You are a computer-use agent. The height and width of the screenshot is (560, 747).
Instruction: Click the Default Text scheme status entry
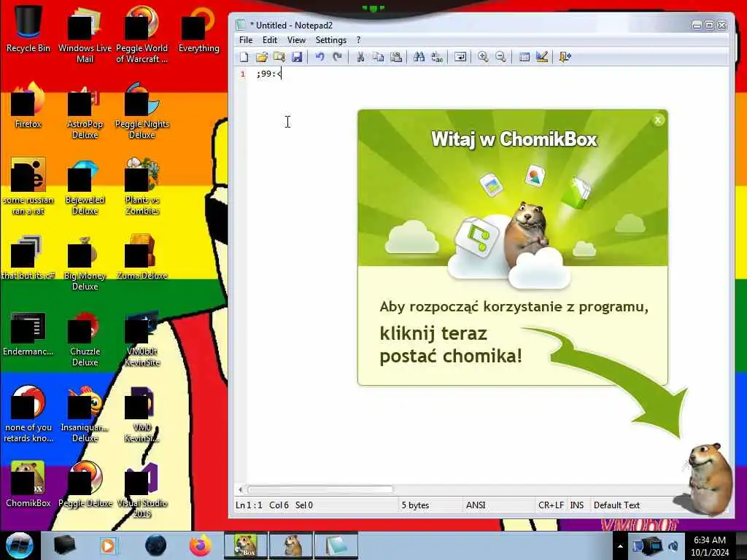616,505
